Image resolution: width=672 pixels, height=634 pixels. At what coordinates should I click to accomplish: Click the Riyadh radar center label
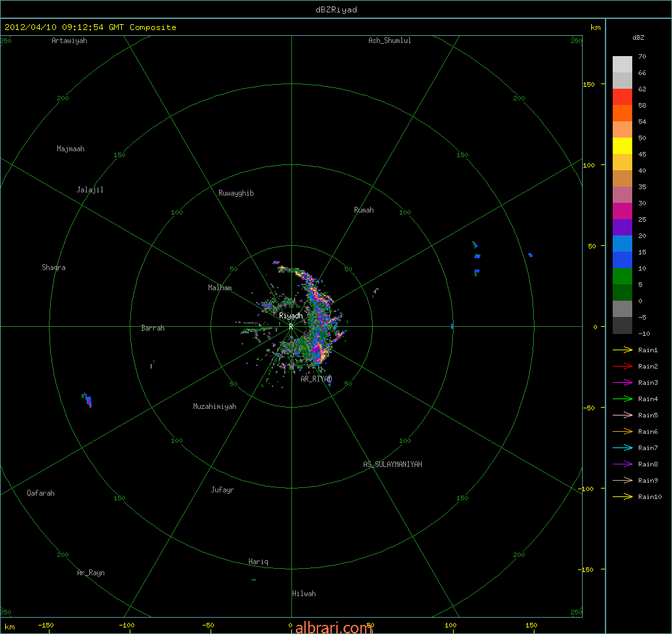[291, 316]
